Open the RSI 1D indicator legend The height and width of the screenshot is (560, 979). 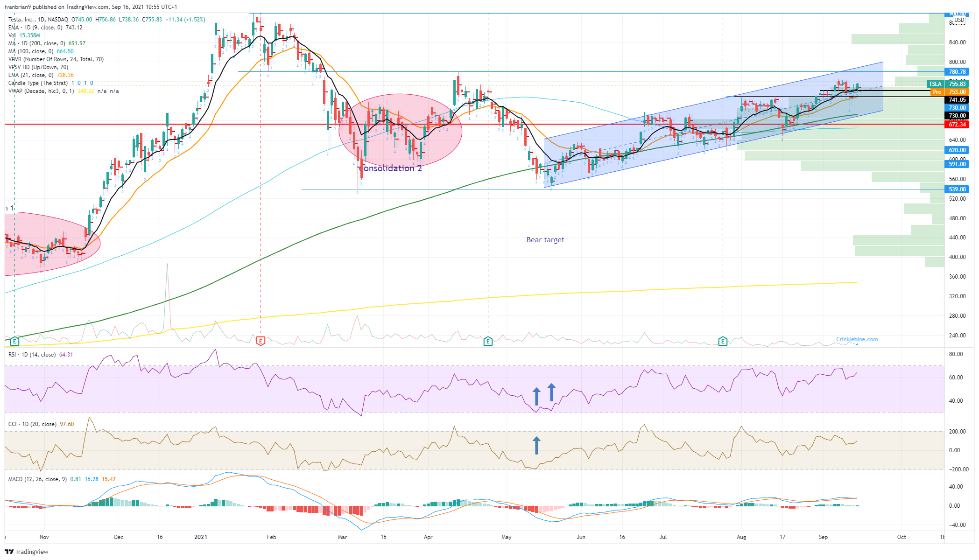32,355
